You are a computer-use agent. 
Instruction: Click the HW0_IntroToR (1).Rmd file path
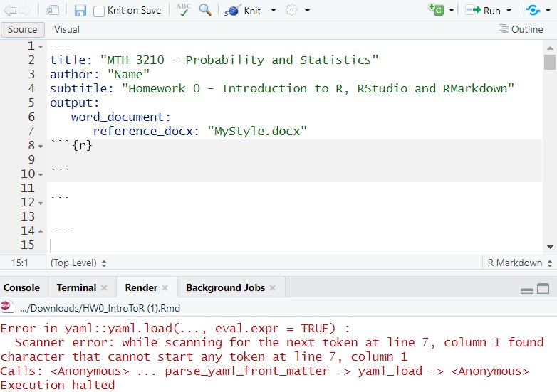pos(100,308)
